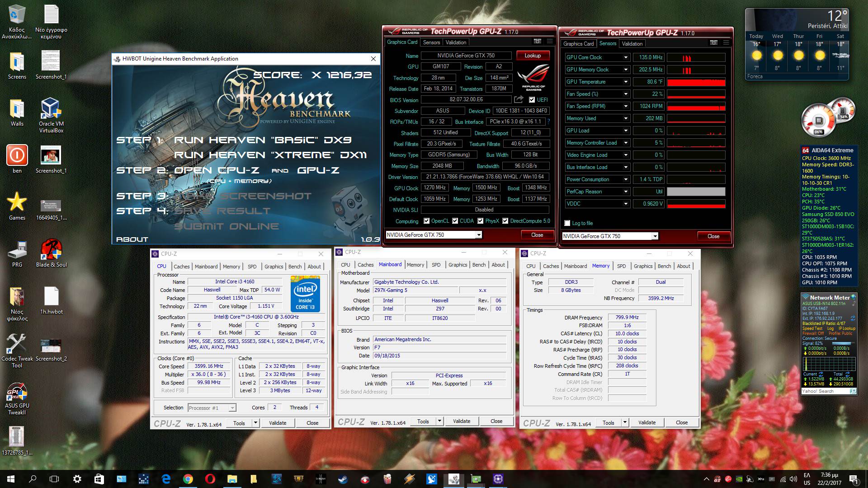The image size is (868, 488).
Task: Click Validate in the CPU-Z CPU window
Action: coord(278,423)
